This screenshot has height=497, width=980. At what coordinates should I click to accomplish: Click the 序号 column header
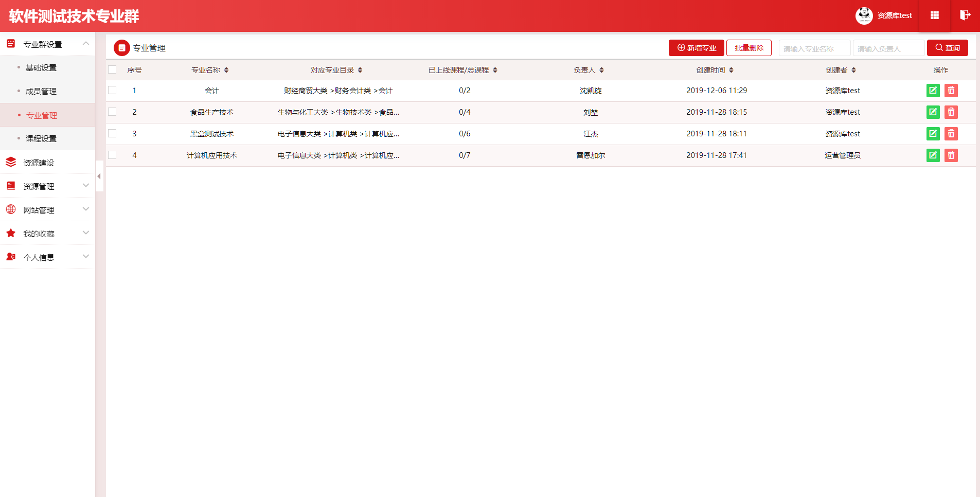[134, 70]
